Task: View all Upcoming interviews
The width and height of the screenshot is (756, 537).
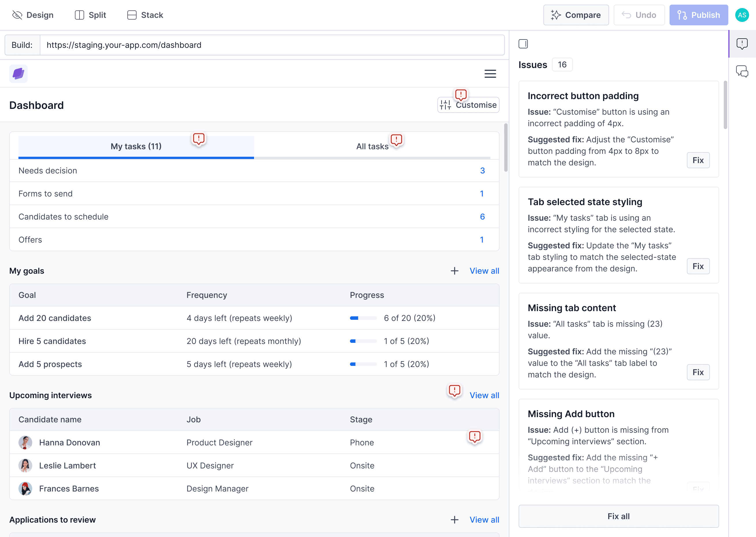Action: coord(484,395)
